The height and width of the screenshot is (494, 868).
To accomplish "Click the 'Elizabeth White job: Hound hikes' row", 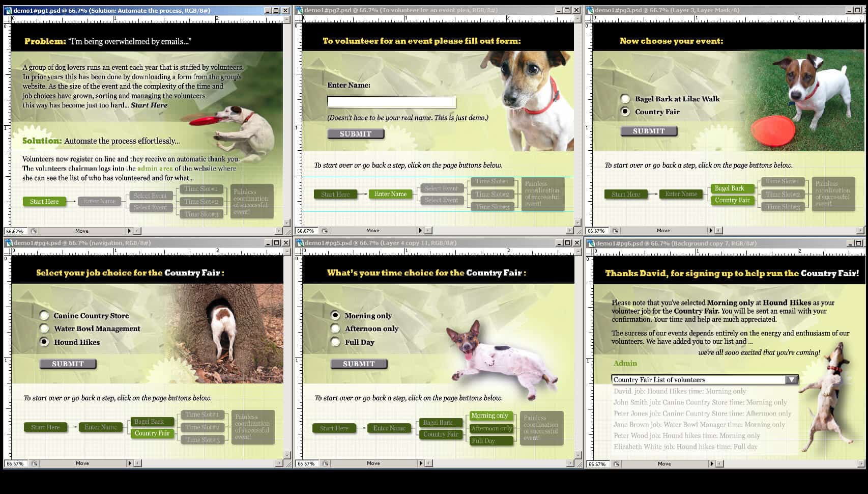I will 685,447.
